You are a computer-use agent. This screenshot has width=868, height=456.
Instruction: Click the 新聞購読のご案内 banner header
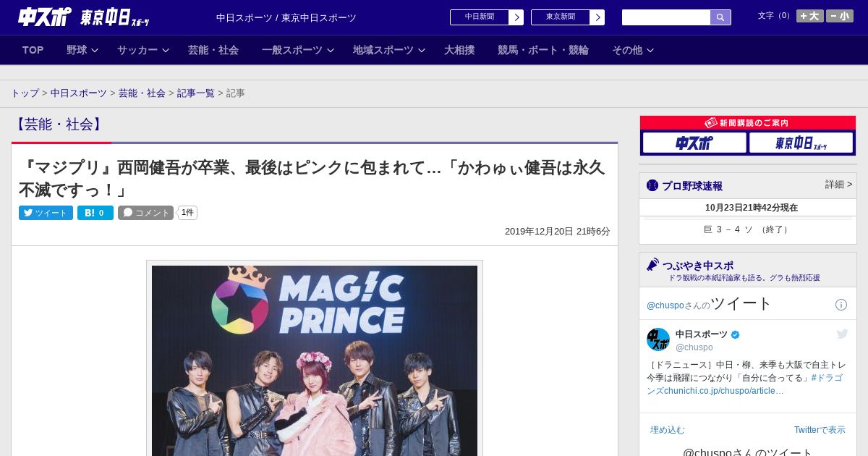748,123
